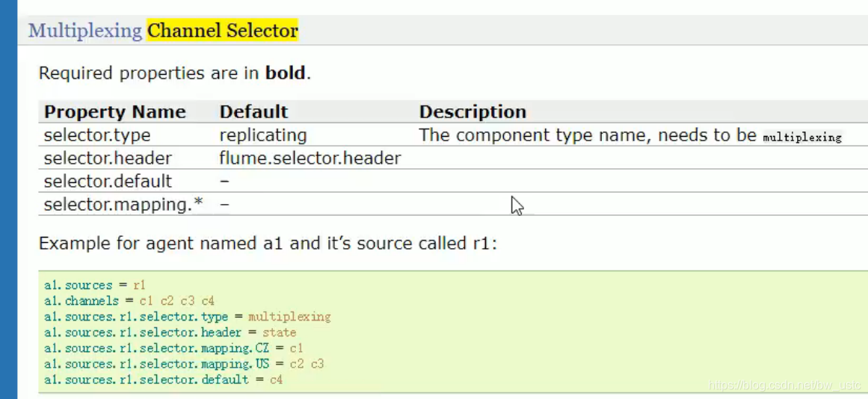Select the 'Description' column header
Viewport: 868px width, 399px height.
473,112
